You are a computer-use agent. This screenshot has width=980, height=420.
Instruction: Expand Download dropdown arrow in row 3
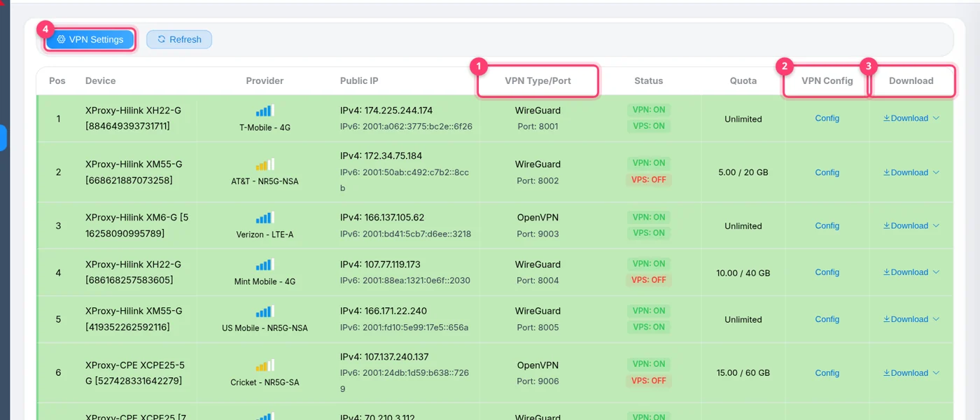936,225
